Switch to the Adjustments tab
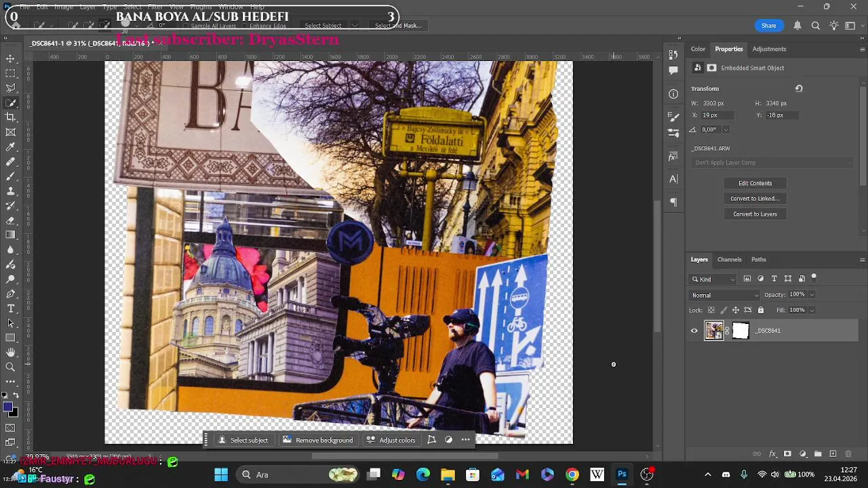 pos(769,49)
